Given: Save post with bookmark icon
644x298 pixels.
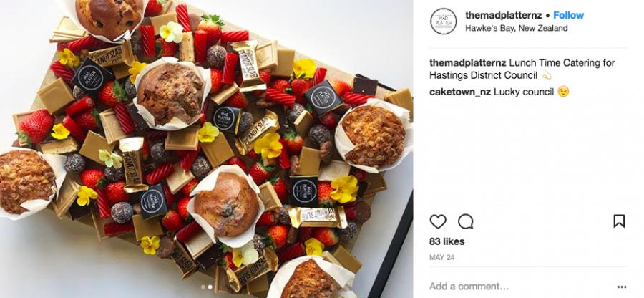Looking at the screenshot, I should (619, 221).
